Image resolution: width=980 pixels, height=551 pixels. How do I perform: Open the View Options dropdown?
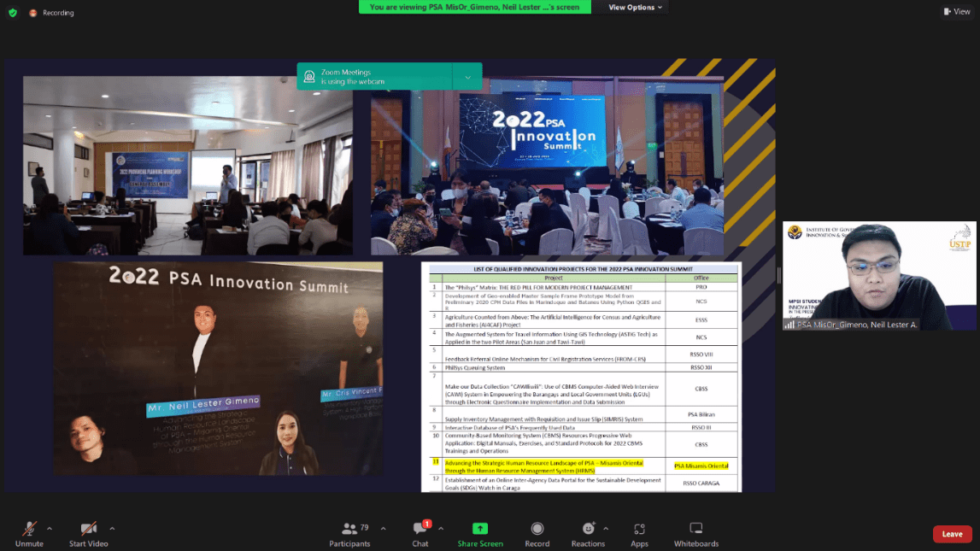click(x=635, y=8)
